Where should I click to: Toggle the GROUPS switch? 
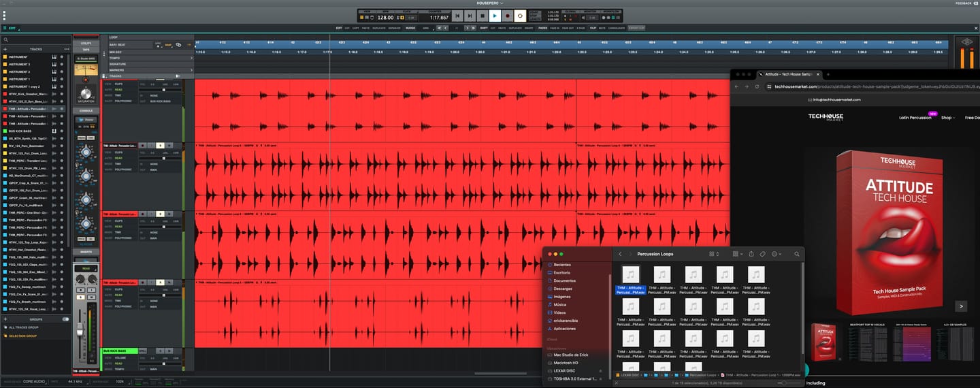click(65, 319)
